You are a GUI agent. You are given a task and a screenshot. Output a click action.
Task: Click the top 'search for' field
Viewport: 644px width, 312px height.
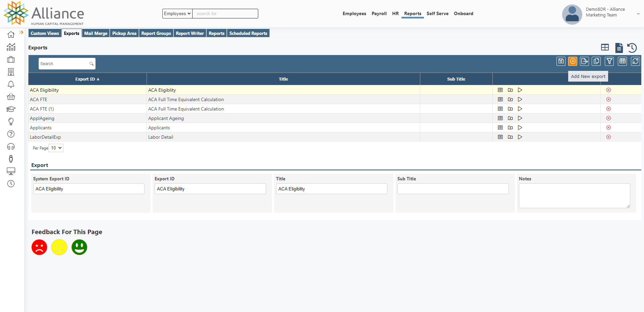coord(225,13)
